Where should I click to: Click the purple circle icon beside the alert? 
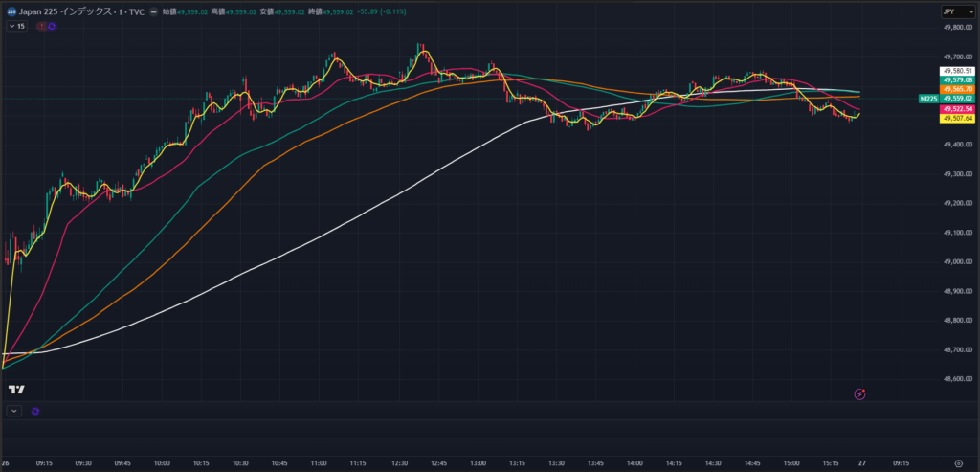[x=51, y=26]
